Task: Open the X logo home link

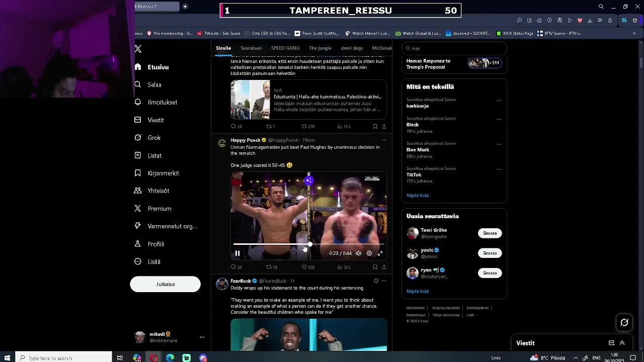Action: point(138,49)
